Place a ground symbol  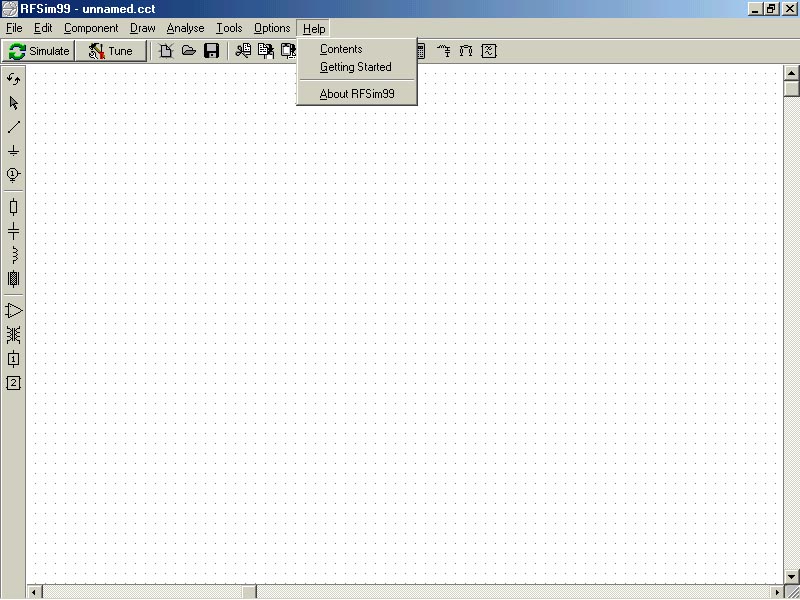coord(14,151)
